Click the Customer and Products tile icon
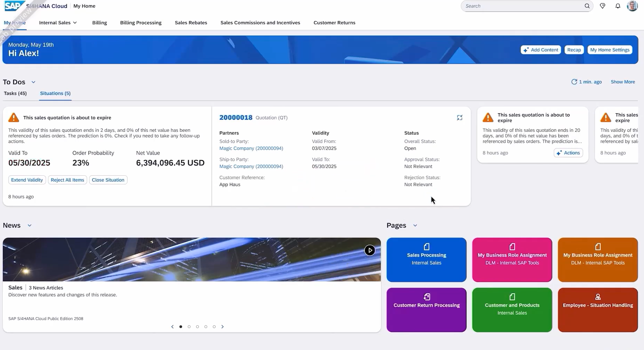 (x=512, y=297)
